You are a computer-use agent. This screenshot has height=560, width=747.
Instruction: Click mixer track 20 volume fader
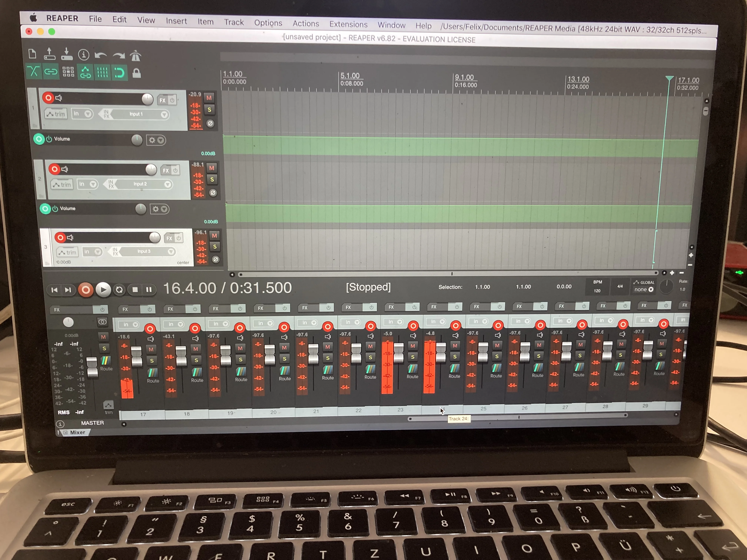[270, 355]
